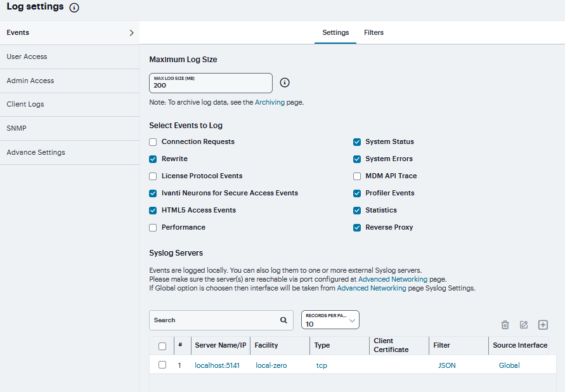Image resolution: width=565 pixels, height=392 pixels.
Task: Click the edit pencil icon above syslog table
Action: 524,325
